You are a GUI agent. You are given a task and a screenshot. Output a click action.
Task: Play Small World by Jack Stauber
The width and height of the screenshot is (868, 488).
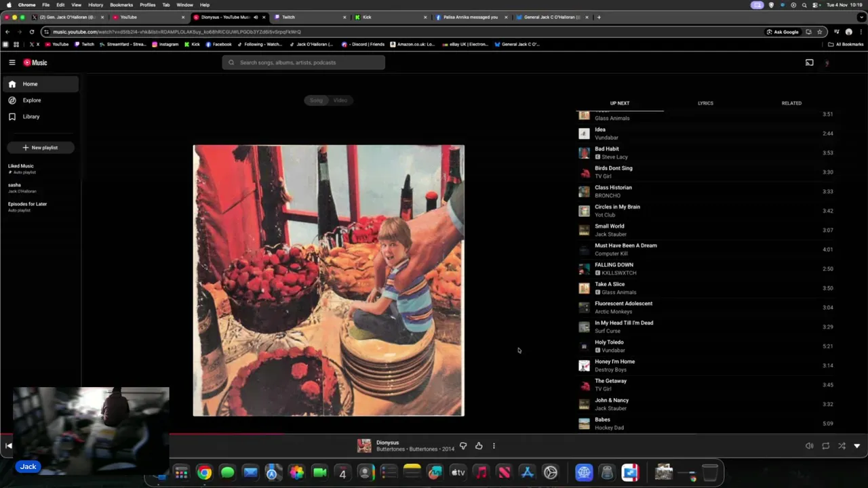(705, 230)
